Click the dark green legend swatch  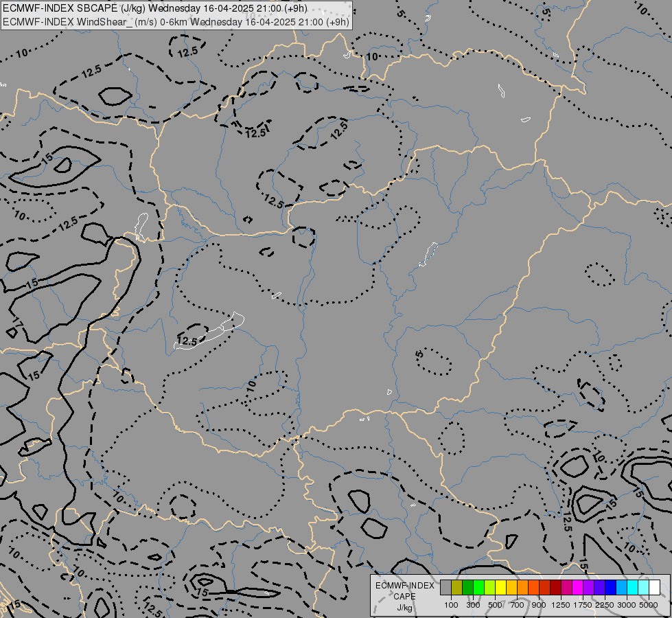coord(468,587)
